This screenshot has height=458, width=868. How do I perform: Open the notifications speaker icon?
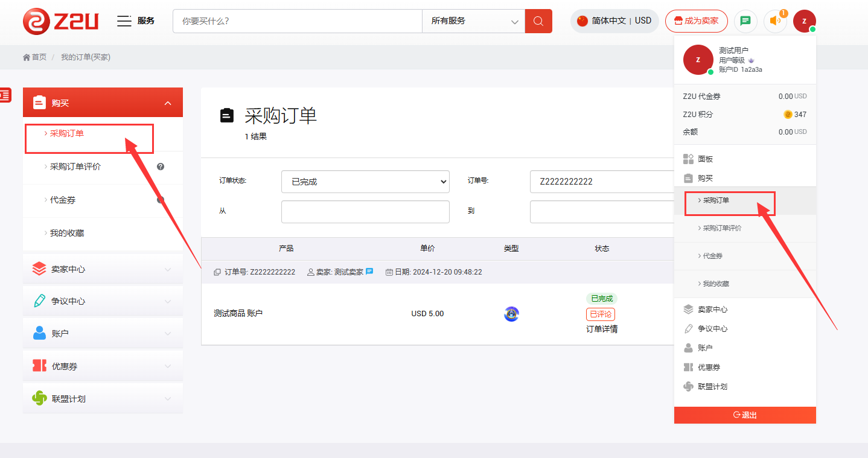(x=775, y=21)
